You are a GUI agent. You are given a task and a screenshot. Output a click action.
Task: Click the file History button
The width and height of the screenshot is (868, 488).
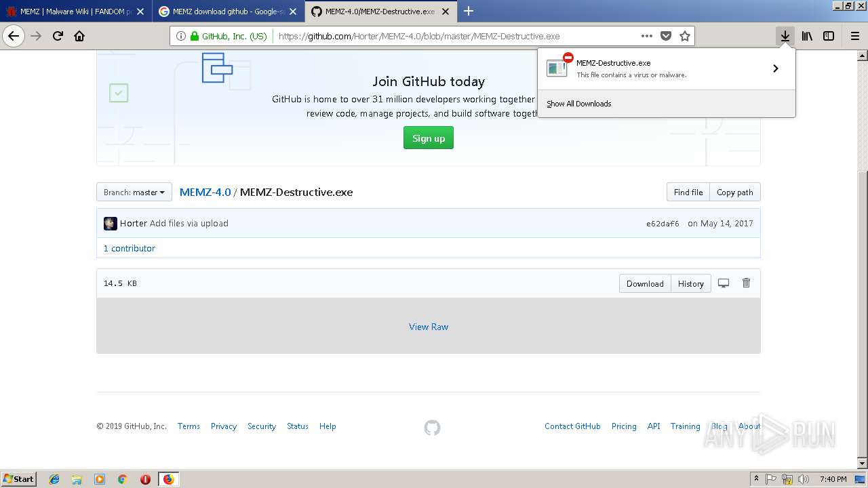pyautogui.click(x=691, y=284)
